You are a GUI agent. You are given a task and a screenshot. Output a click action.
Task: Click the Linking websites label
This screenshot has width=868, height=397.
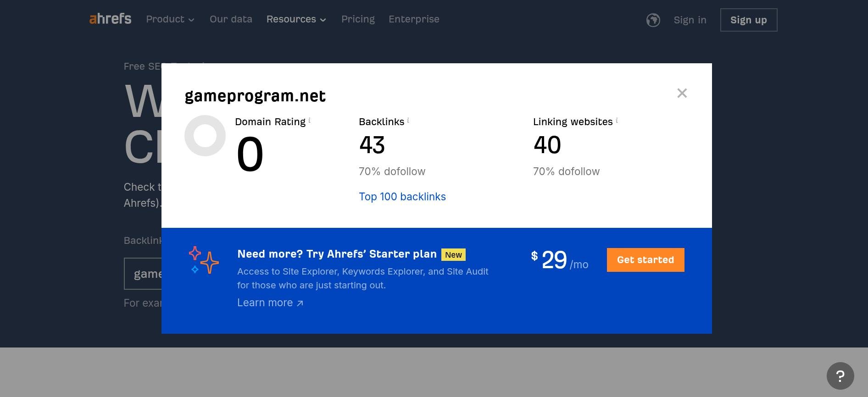tap(573, 122)
